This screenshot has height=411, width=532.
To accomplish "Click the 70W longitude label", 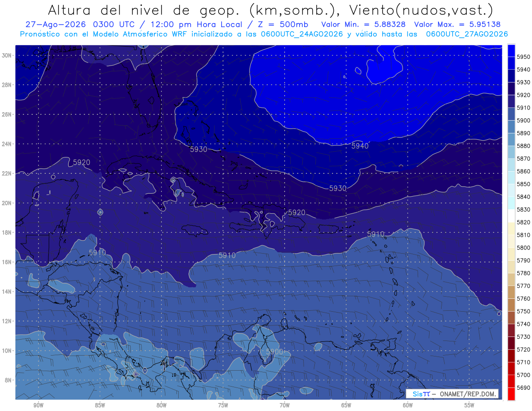I will coord(285,405).
